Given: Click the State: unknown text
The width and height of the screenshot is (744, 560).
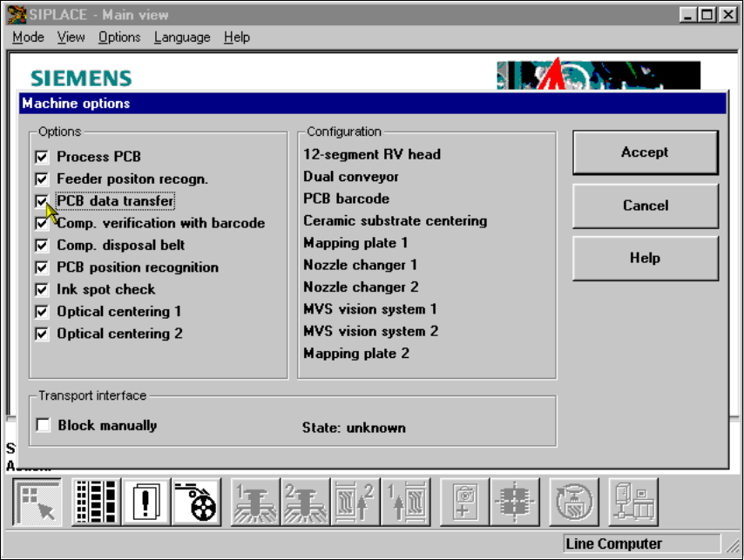Looking at the screenshot, I should click(354, 428).
